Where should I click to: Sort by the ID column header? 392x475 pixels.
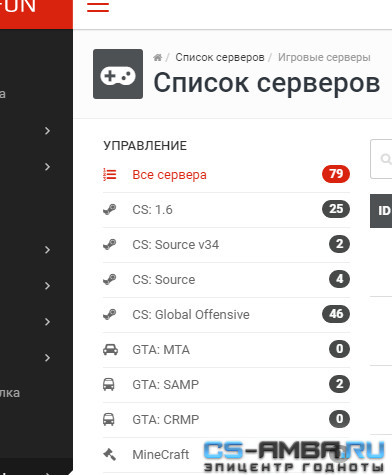point(381,211)
